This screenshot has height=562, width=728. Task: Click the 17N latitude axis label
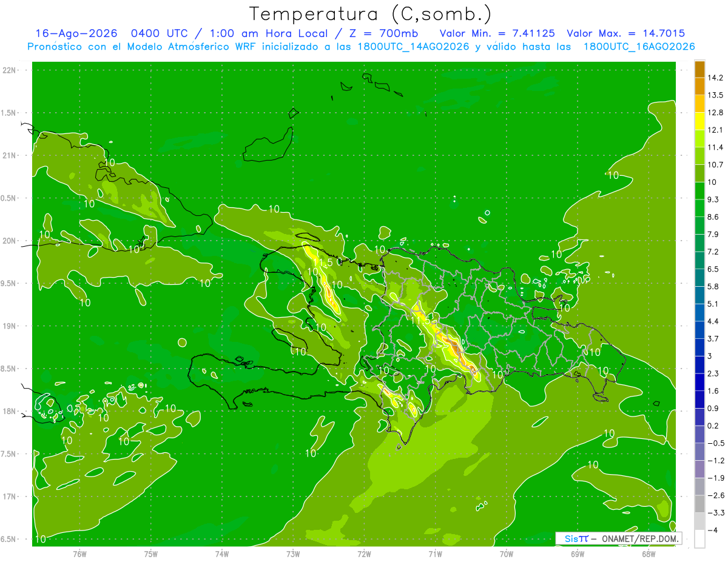[9, 497]
